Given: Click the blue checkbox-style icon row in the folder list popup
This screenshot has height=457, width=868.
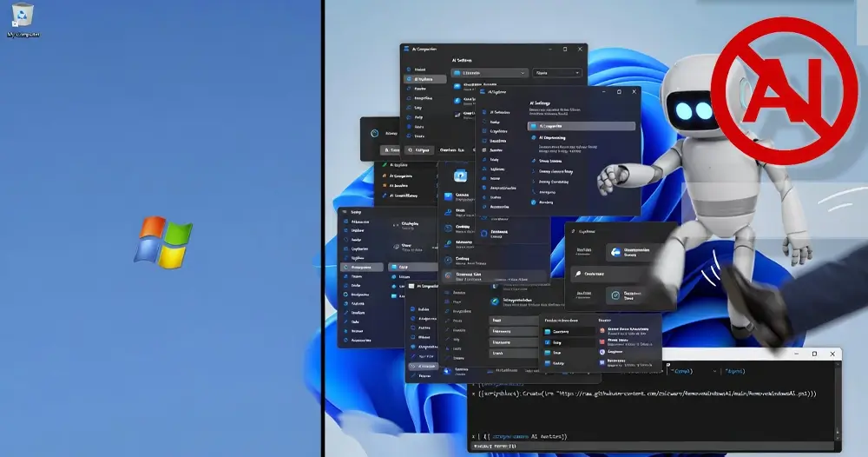Looking at the screenshot, I should (568, 342).
